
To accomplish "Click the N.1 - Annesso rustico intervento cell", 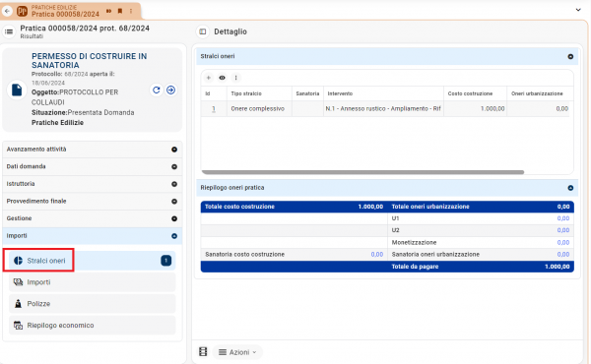I will (383, 109).
